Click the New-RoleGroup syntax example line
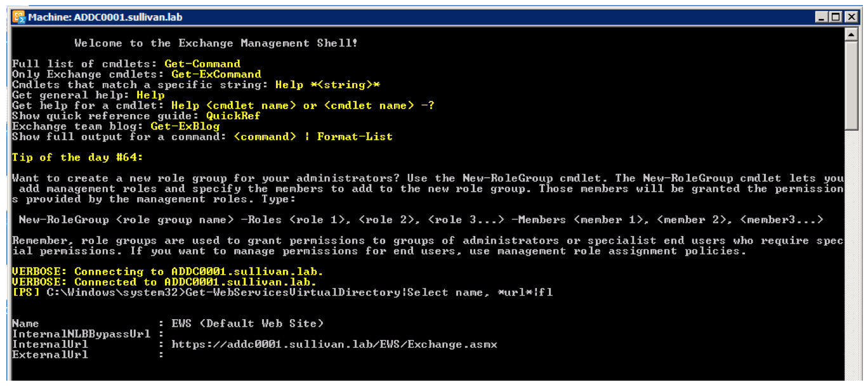This screenshot has height=387, width=868. coord(421,220)
